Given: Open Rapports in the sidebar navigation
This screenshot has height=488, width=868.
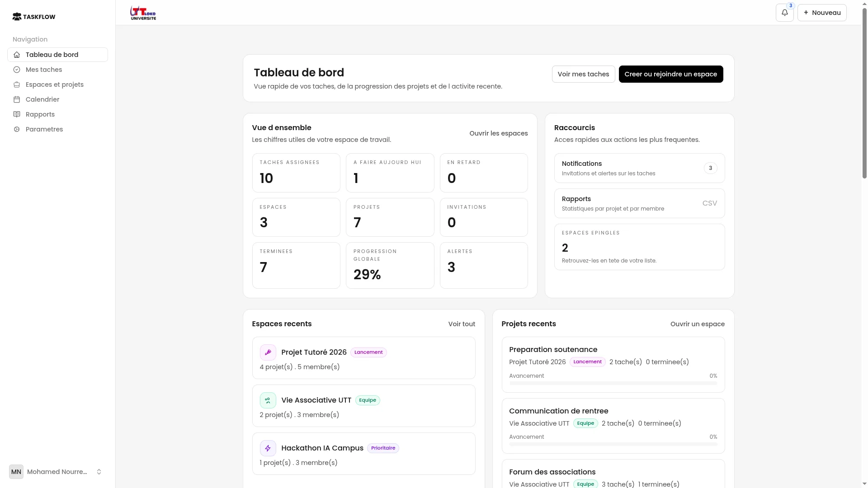Looking at the screenshot, I should pos(57,114).
